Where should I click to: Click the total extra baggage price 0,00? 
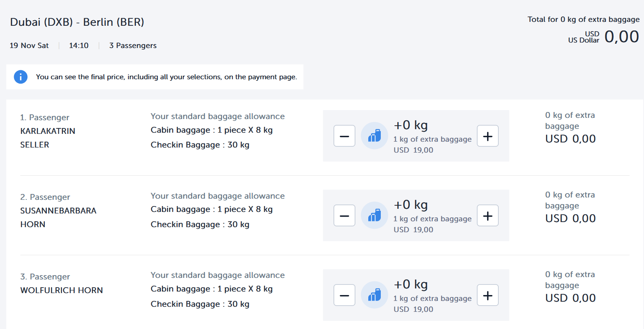(x=621, y=37)
